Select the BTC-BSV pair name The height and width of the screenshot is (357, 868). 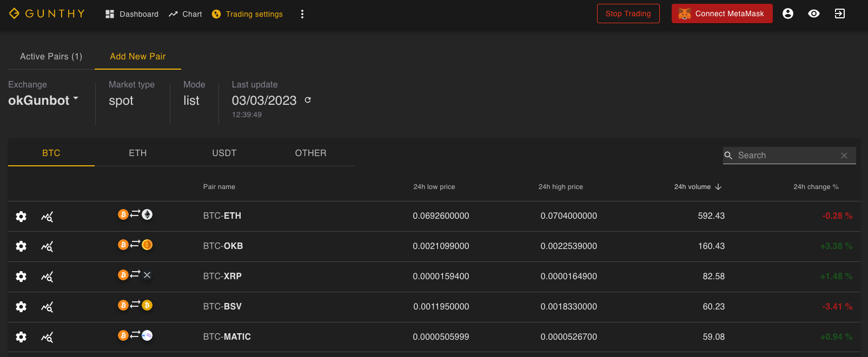(x=222, y=306)
